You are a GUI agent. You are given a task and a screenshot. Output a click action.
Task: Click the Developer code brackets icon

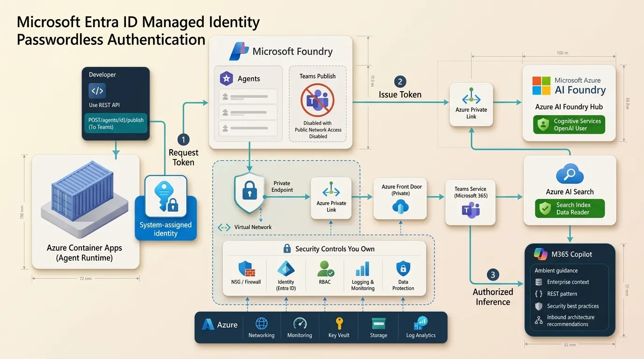pyautogui.click(x=97, y=91)
